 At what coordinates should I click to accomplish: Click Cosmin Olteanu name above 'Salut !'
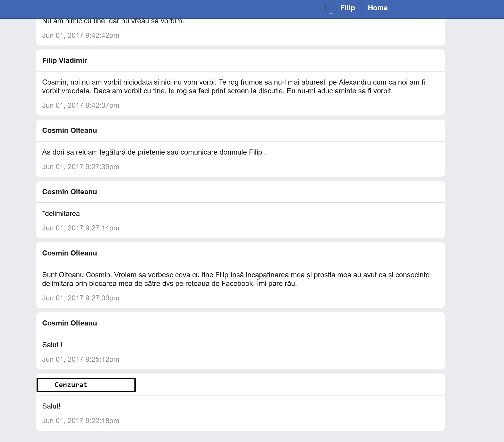69,323
